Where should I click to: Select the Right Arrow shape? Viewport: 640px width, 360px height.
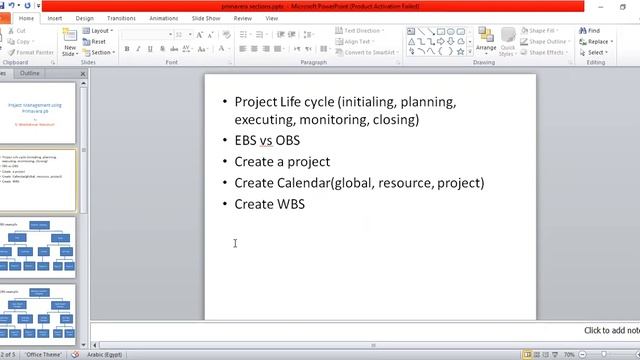point(441,42)
